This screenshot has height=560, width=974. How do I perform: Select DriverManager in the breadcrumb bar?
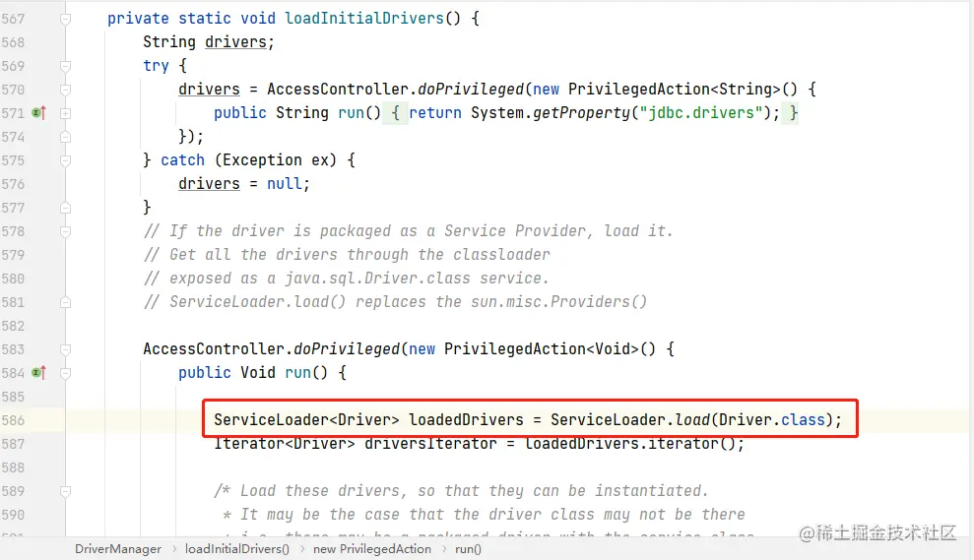coord(118,549)
